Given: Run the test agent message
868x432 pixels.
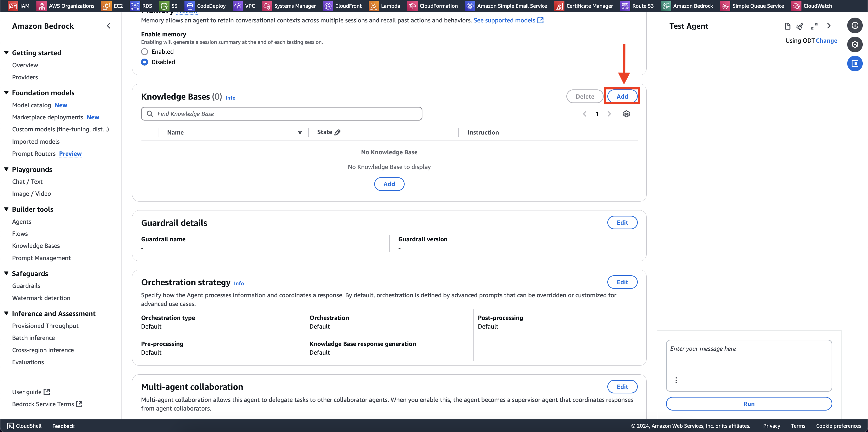Looking at the screenshot, I should tap(749, 404).
